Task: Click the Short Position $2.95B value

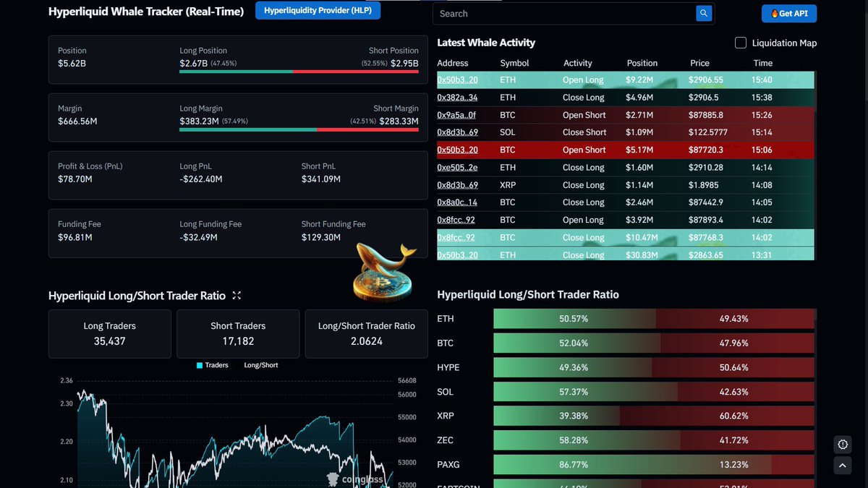Action: coord(404,64)
